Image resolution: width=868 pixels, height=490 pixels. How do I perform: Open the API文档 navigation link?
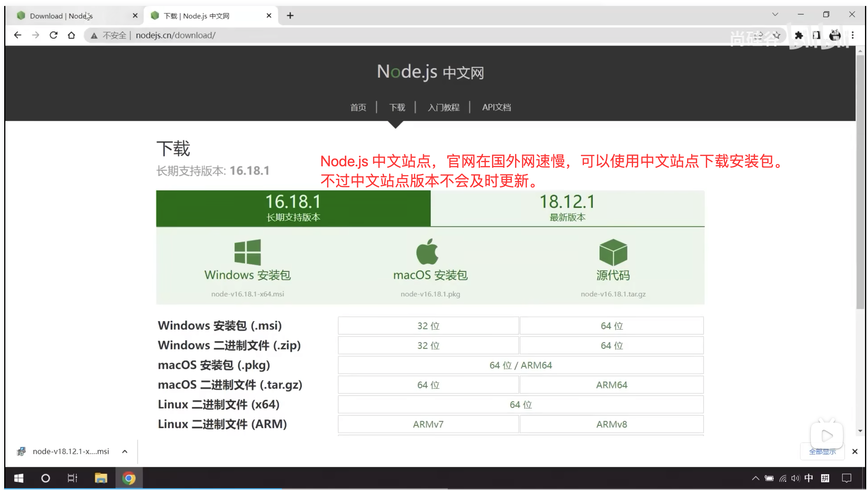click(496, 107)
